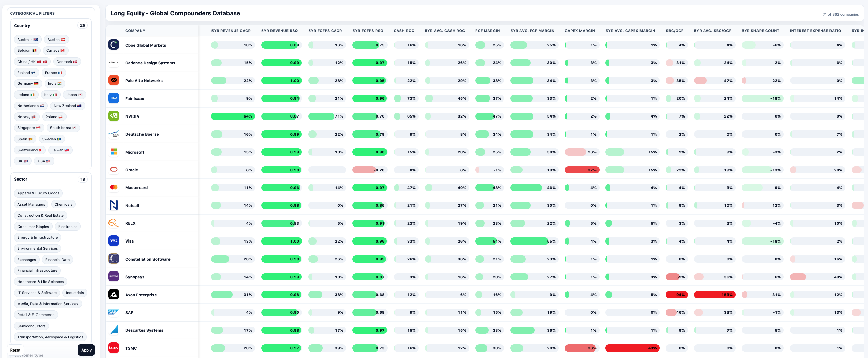
Task: Toggle the Financial Data sector filter
Action: click(x=57, y=260)
